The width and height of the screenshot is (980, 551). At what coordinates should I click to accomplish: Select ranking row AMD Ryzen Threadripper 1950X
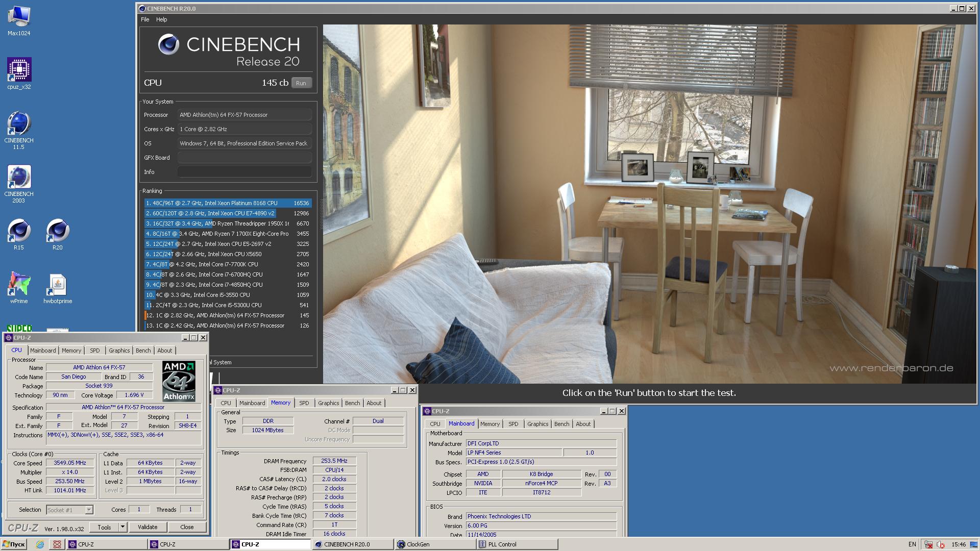tap(228, 223)
